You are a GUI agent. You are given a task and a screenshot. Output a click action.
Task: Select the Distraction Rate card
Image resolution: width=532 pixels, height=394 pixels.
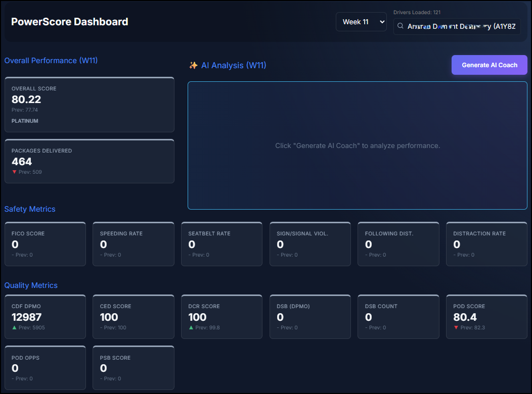click(x=486, y=244)
